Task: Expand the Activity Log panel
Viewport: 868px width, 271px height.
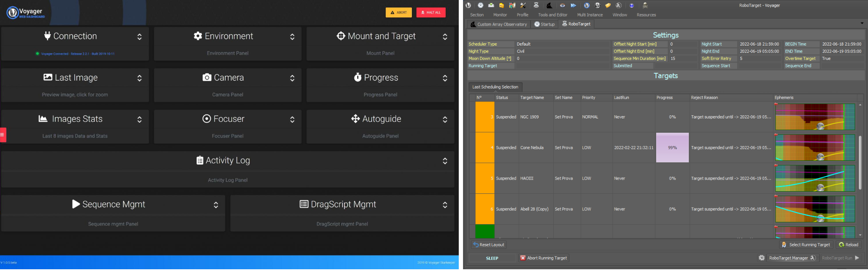Action: [x=445, y=161]
